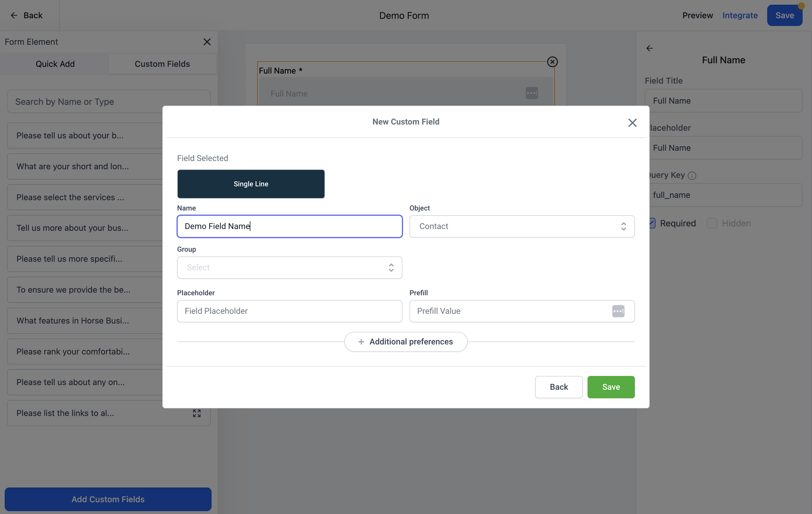Select 'What are your short and lon...' field

click(85, 166)
